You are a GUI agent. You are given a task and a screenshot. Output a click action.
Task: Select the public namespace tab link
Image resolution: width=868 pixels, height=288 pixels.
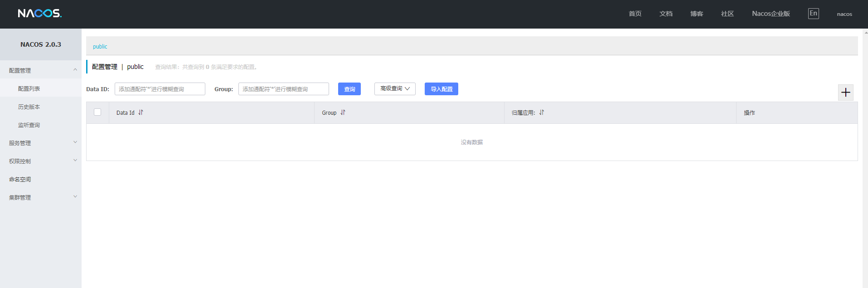[x=100, y=47]
